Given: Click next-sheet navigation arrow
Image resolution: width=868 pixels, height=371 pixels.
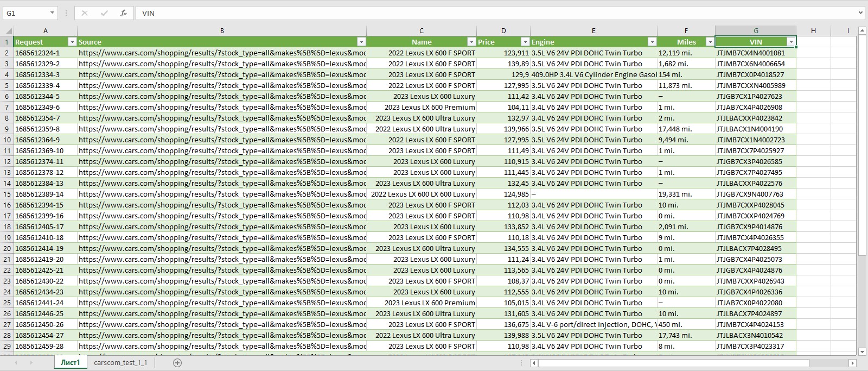Looking at the screenshot, I should click(31, 363).
